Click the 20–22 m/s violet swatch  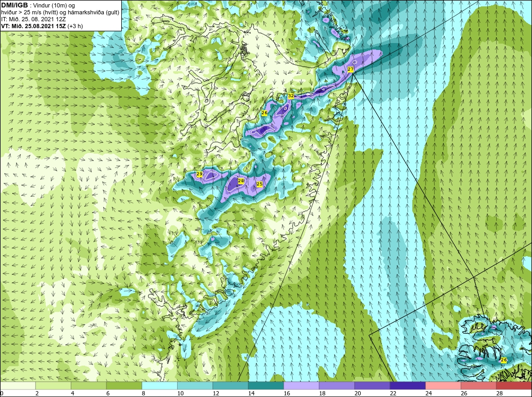[x=372, y=386]
